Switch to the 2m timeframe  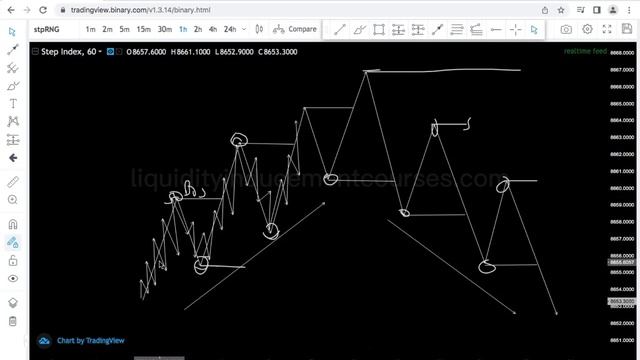[x=107, y=29]
